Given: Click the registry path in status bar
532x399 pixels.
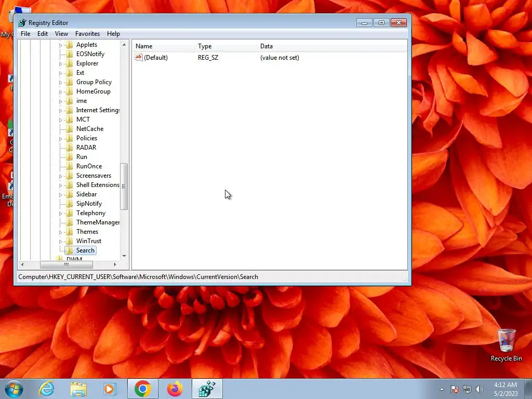Looking at the screenshot, I should click(x=138, y=277).
